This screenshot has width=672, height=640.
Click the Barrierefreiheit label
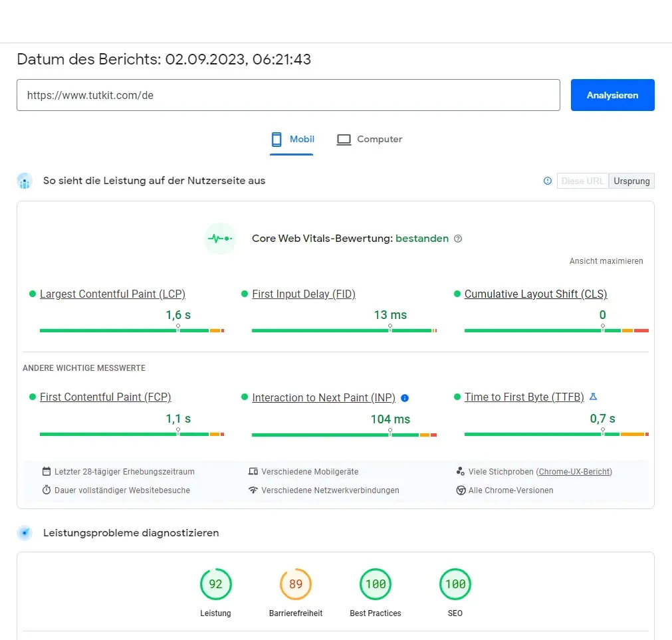(296, 613)
